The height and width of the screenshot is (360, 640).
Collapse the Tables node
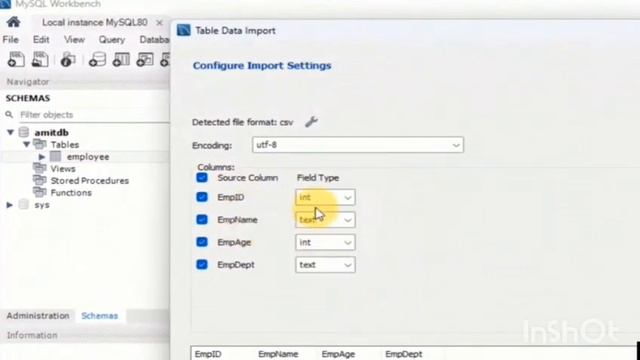click(27, 144)
